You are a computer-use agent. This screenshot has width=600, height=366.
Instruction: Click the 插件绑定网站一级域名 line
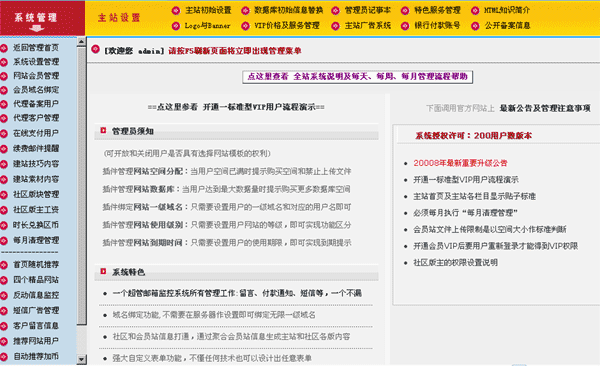[227, 207]
